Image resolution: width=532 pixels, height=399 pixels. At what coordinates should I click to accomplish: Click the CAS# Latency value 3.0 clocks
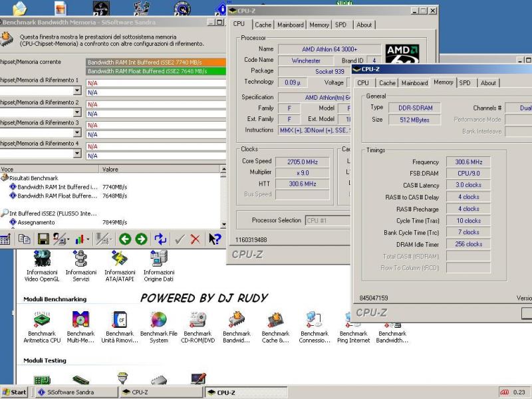pyautogui.click(x=468, y=185)
